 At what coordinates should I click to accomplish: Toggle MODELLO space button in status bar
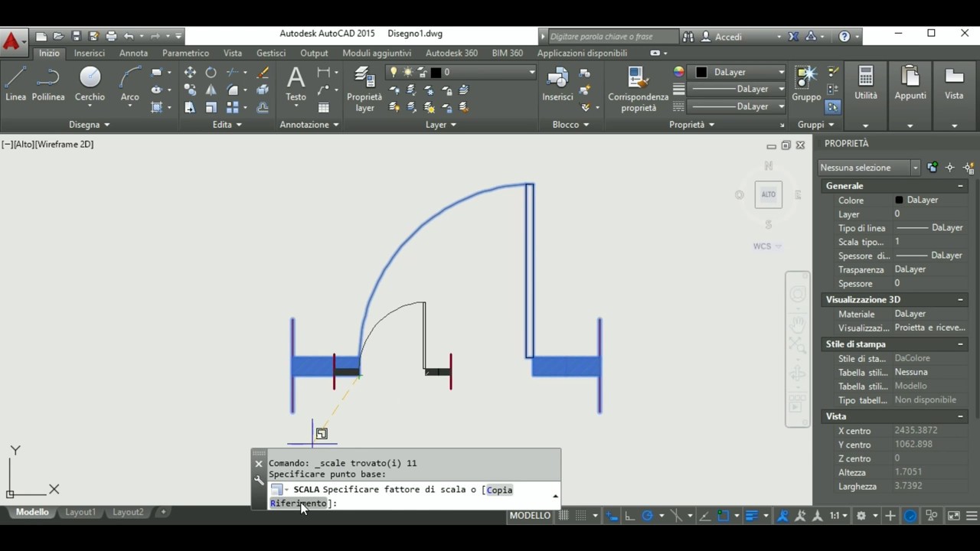[530, 516]
